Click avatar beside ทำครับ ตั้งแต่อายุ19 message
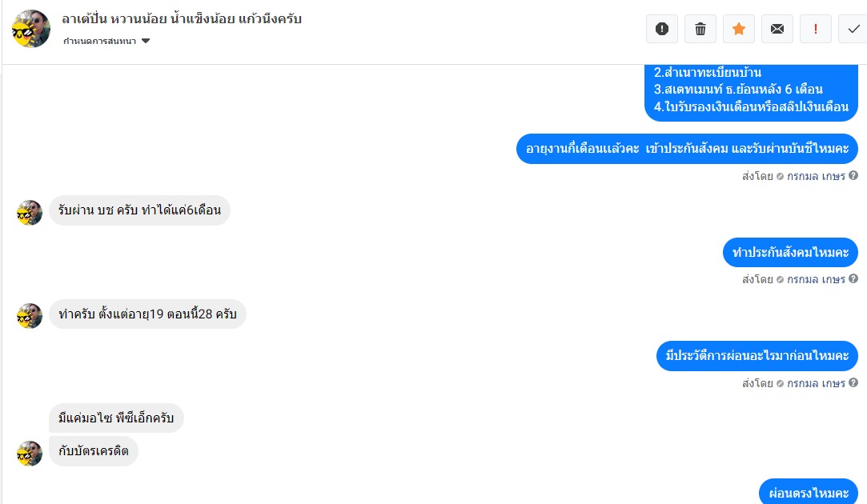 (x=30, y=316)
